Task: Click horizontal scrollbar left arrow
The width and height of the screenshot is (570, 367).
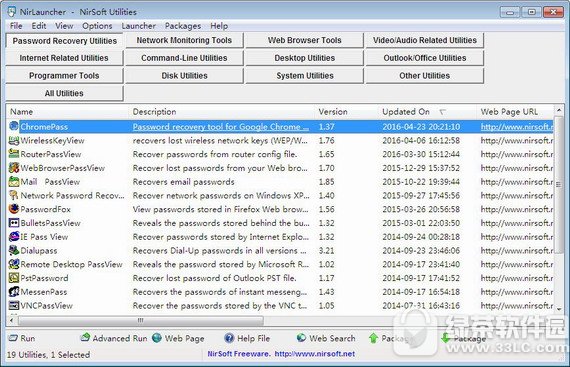Action: coord(12,320)
